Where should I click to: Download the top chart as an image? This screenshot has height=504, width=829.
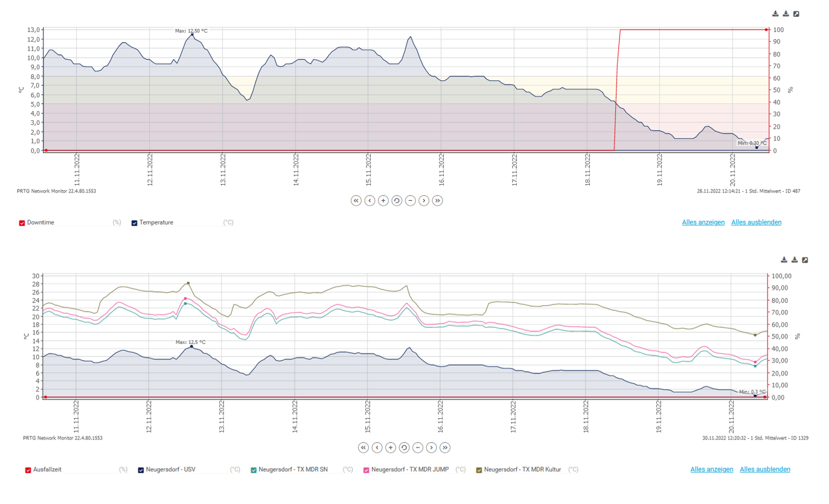click(x=775, y=12)
